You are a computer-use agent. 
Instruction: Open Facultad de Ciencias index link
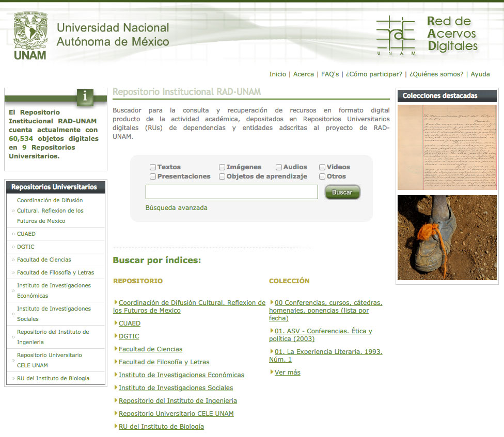click(150, 349)
